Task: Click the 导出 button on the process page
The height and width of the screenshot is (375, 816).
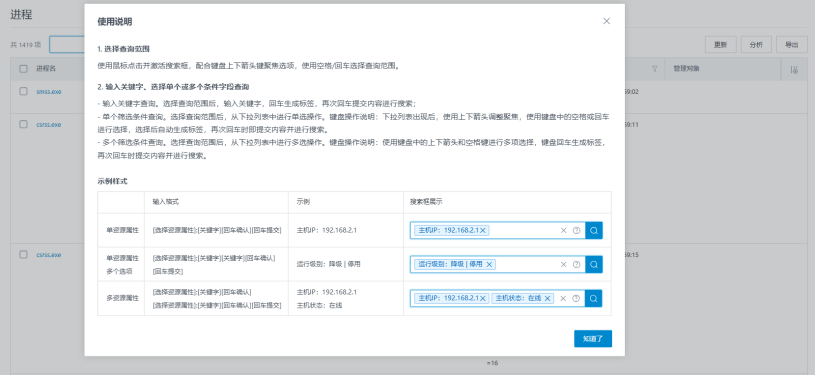Action: click(x=792, y=45)
